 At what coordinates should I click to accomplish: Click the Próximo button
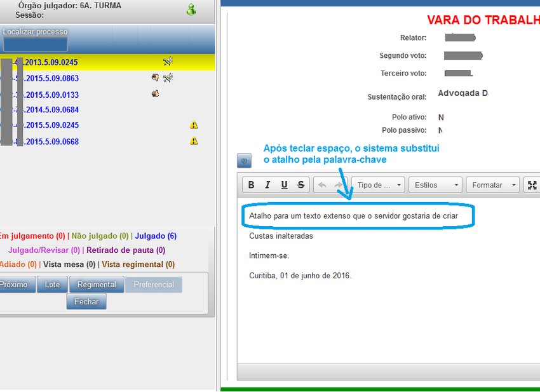point(17,285)
